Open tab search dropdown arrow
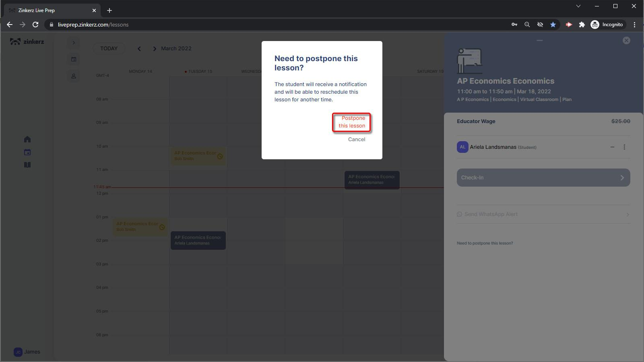 [x=578, y=6]
